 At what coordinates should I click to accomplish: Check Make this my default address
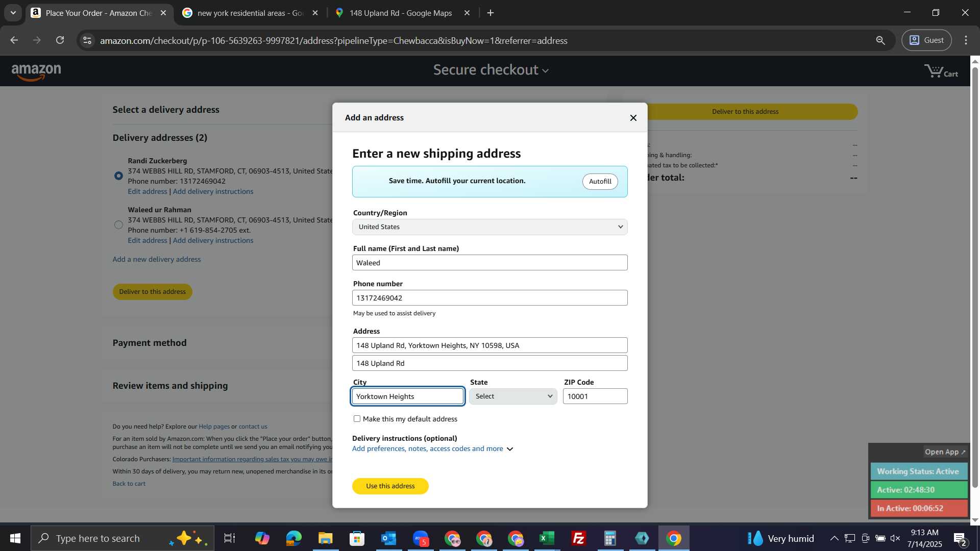click(x=357, y=419)
